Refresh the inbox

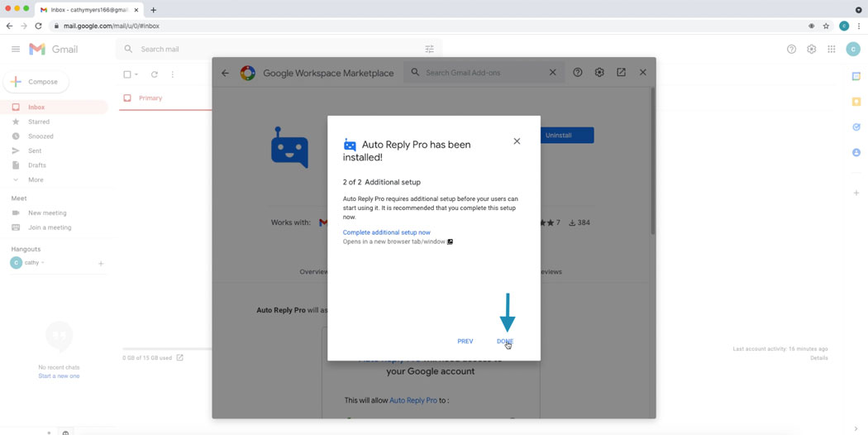[x=155, y=74]
